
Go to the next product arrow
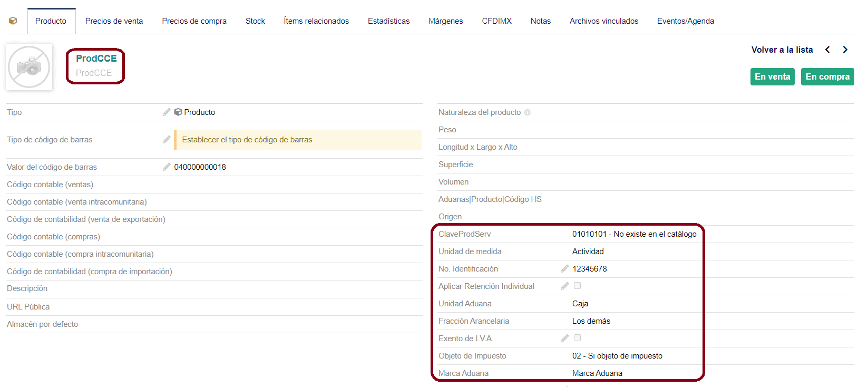click(x=845, y=50)
